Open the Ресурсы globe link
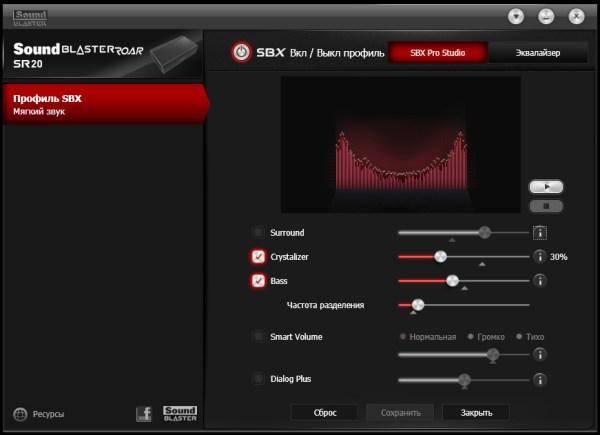 coord(39,414)
